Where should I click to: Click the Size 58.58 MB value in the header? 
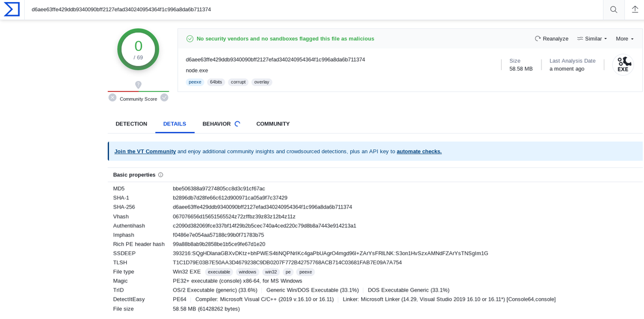tap(521, 69)
